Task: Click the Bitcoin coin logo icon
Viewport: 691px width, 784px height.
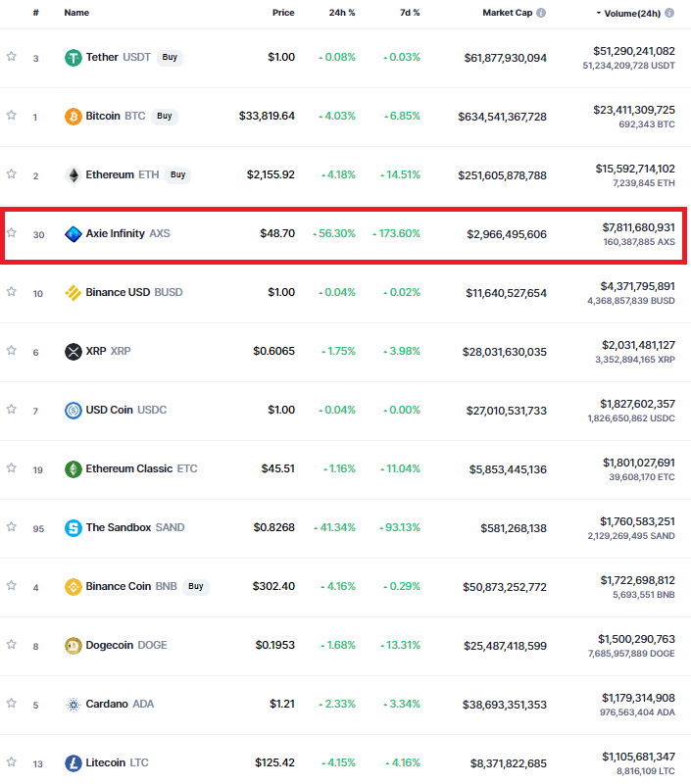Action: click(x=73, y=117)
